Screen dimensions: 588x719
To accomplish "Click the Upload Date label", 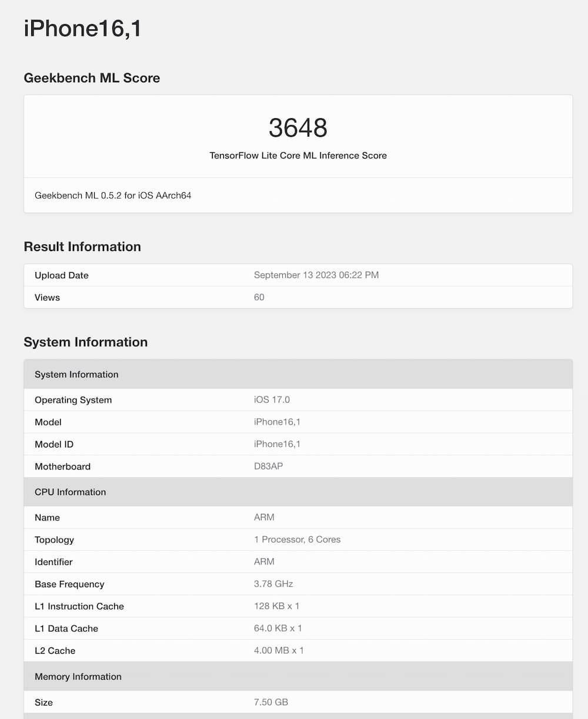I will coord(62,275).
